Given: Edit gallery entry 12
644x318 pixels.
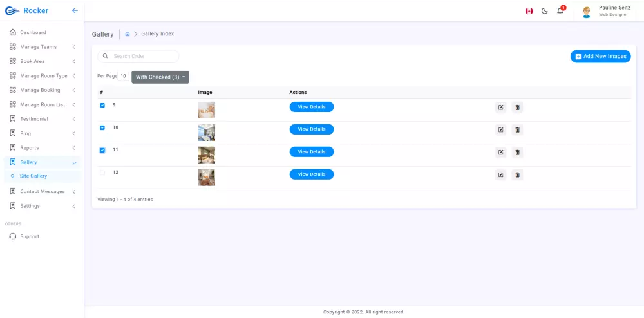Looking at the screenshot, I should click(500, 175).
